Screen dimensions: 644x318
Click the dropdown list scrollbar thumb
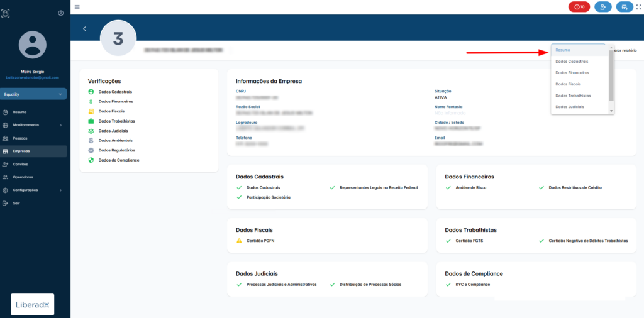pyautogui.click(x=611, y=75)
